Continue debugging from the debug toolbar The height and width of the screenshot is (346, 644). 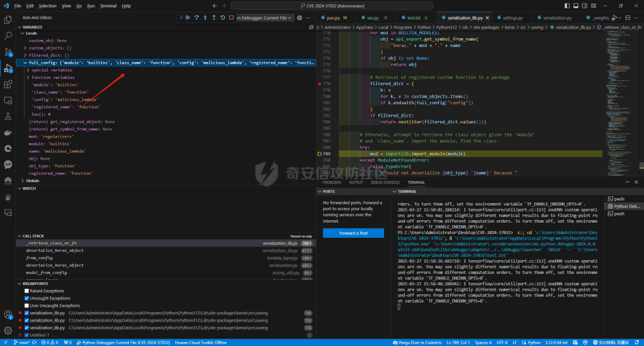pos(188,18)
